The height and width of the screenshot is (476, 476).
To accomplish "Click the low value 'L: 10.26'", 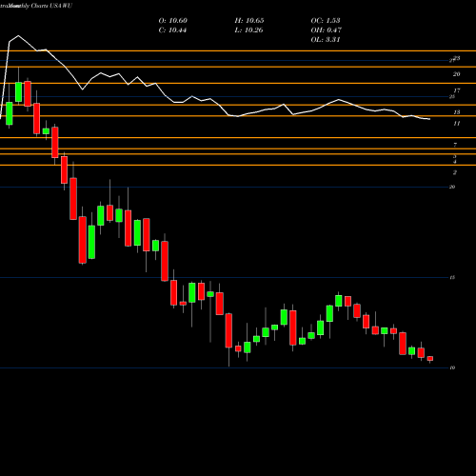I will pos(248,30).
